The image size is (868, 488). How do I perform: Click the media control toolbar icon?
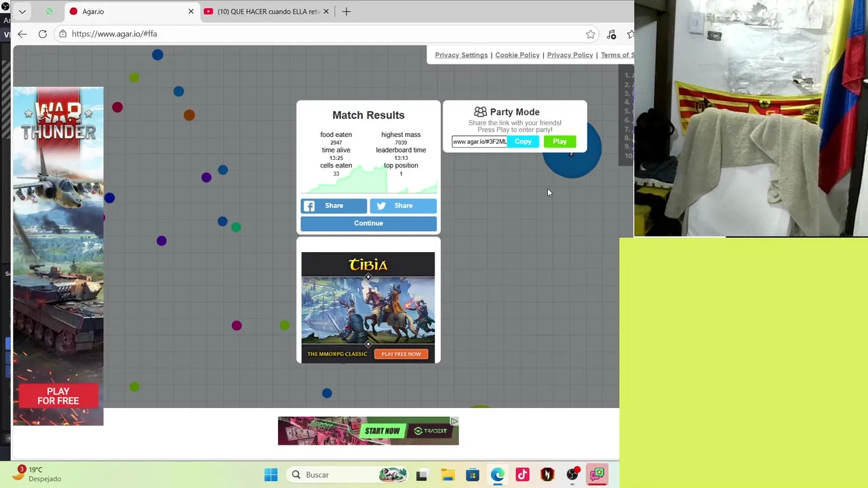(612, 34)
